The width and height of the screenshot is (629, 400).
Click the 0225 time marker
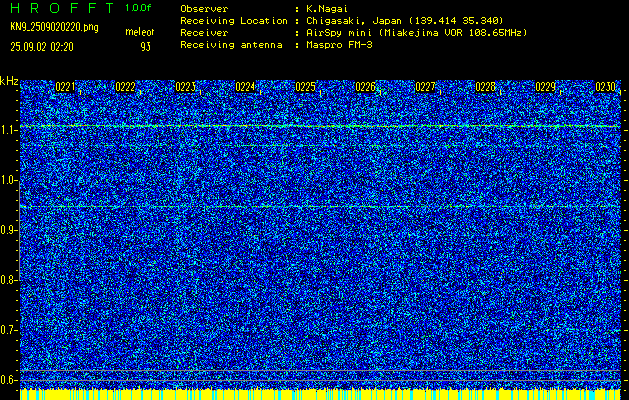[305, 87]
